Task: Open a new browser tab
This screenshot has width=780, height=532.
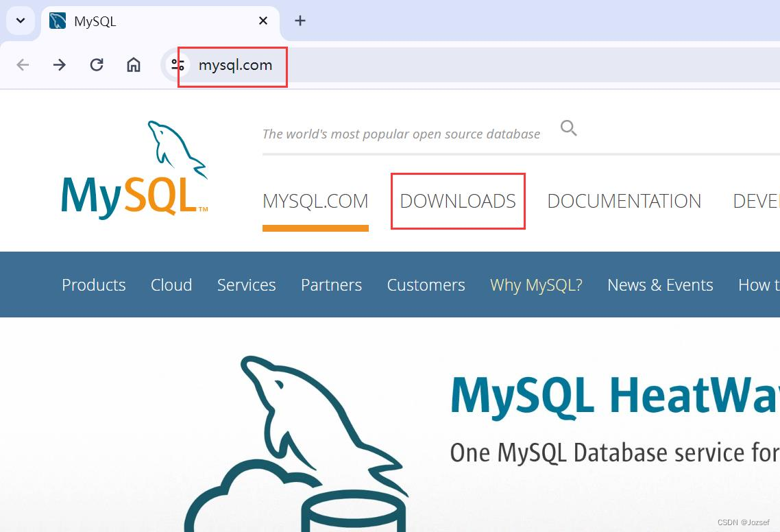Action: pyautogui.click(x=300, y=21)
